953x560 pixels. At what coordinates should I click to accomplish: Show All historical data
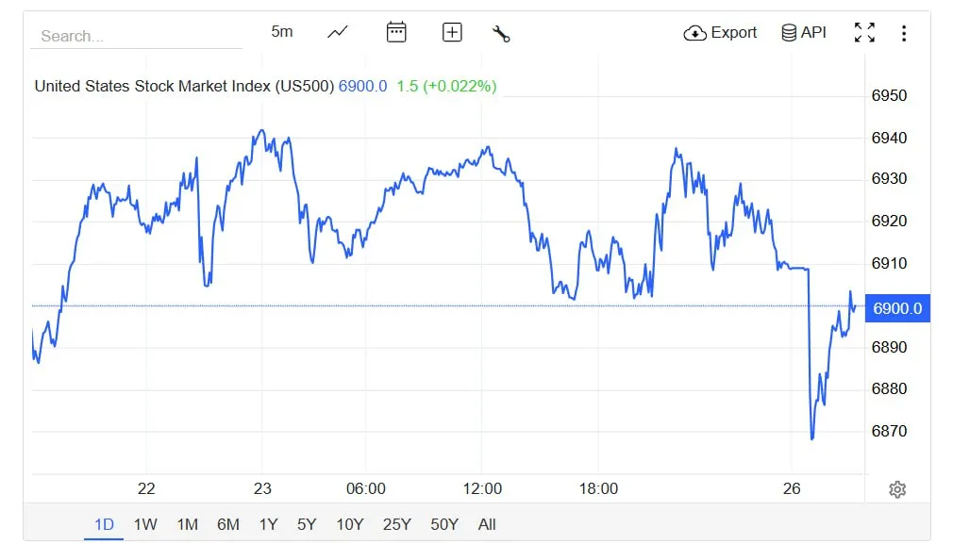click(487, 524)
